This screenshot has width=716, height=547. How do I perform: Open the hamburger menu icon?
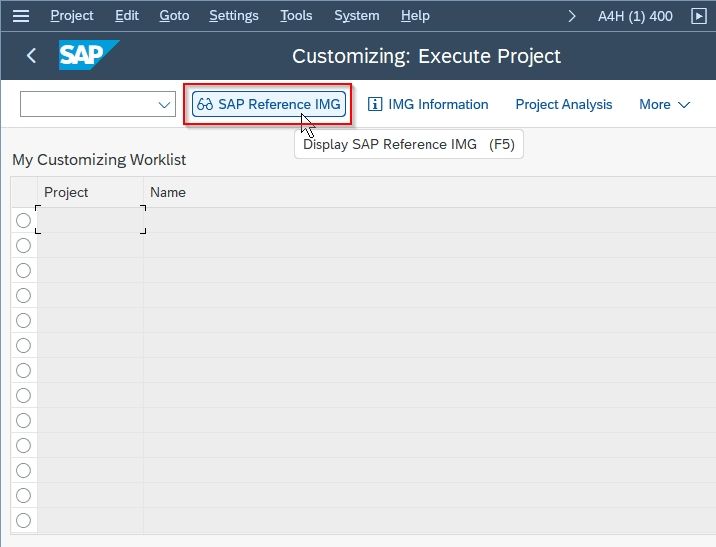pos(21,16)
